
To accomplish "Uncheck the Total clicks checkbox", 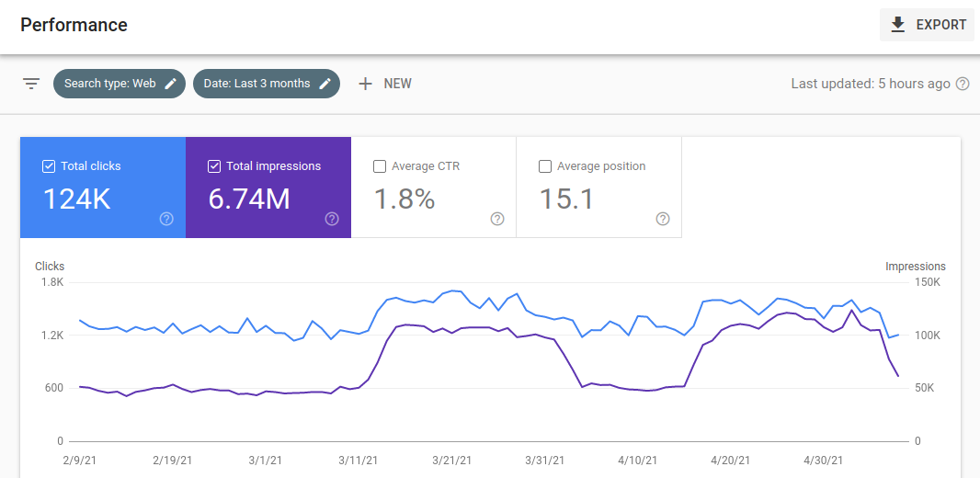I will (x=49, y=166).
